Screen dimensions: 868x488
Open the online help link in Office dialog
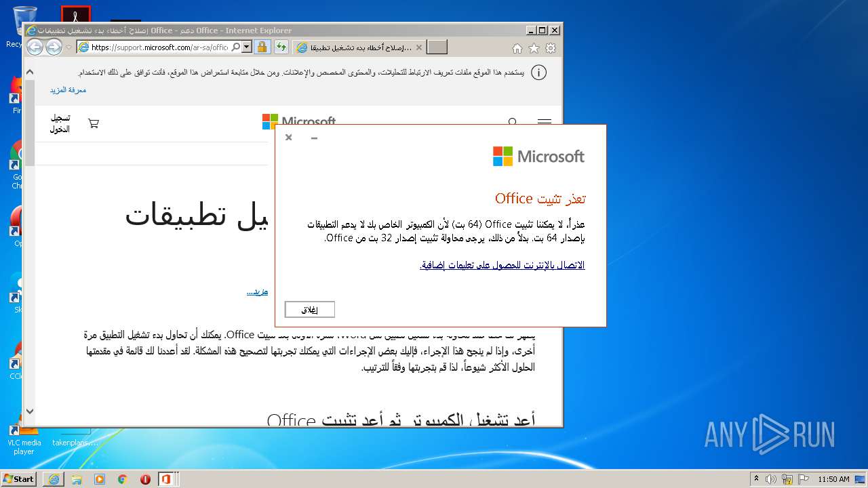(502, 265)
